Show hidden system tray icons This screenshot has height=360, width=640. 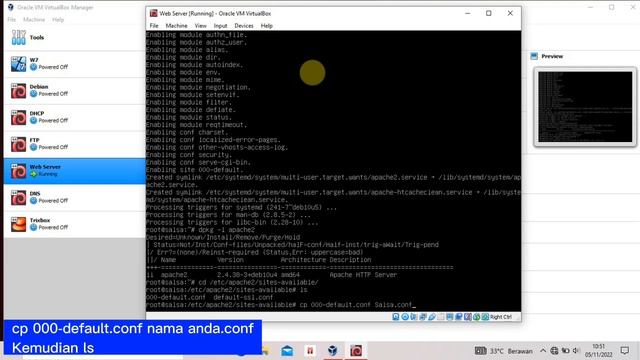pyautogui.click(x=543, y=351)
